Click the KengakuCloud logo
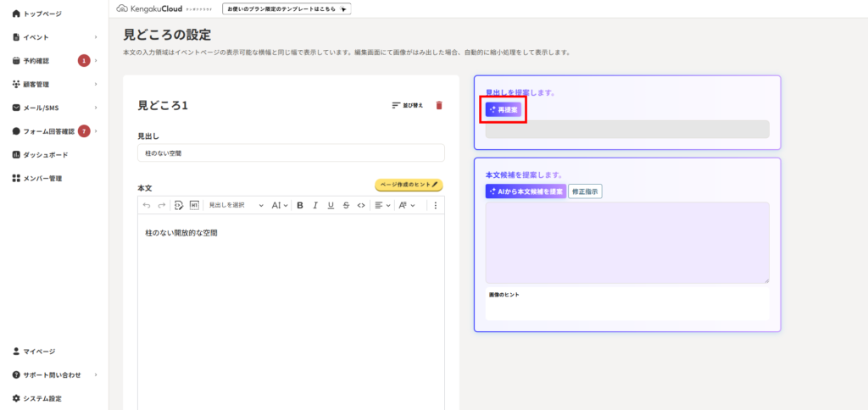Screen dimensions: 868x410 click(163, 8)
